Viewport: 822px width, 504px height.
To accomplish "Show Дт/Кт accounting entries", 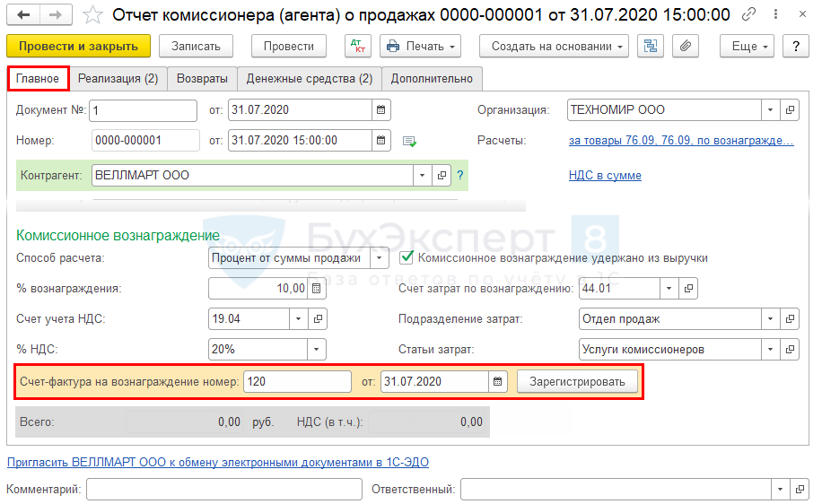I will 357,47.
